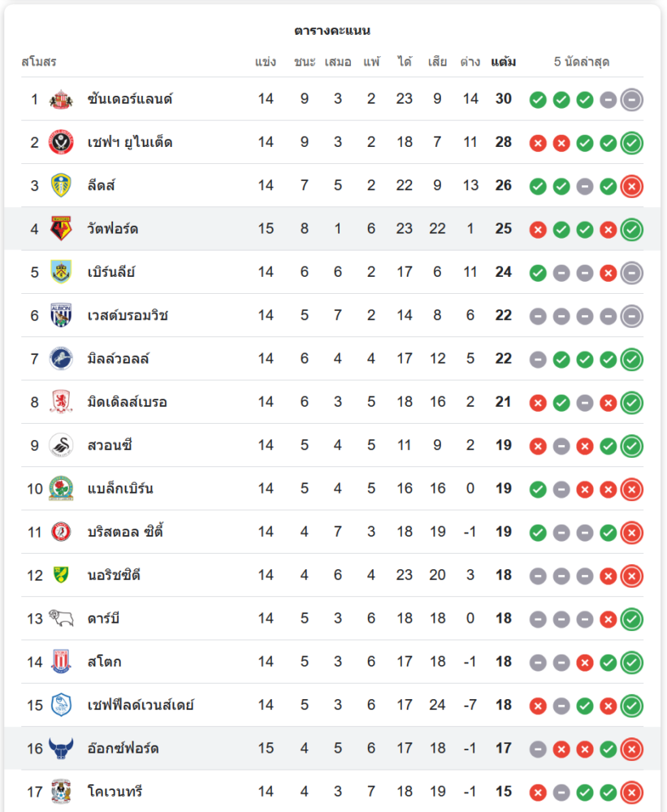Open the มิลล์วอลล์ team link
This screenshot has height=812, width=667.
point(119,359)
